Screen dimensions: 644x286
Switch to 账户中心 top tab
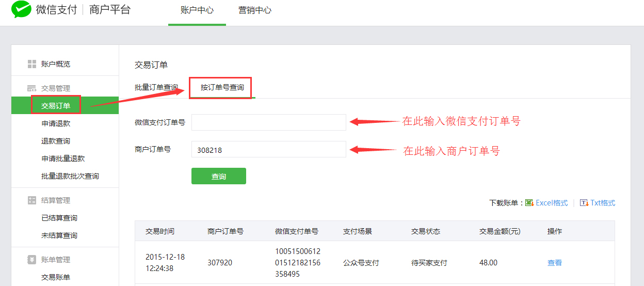(x=197, y=10)
